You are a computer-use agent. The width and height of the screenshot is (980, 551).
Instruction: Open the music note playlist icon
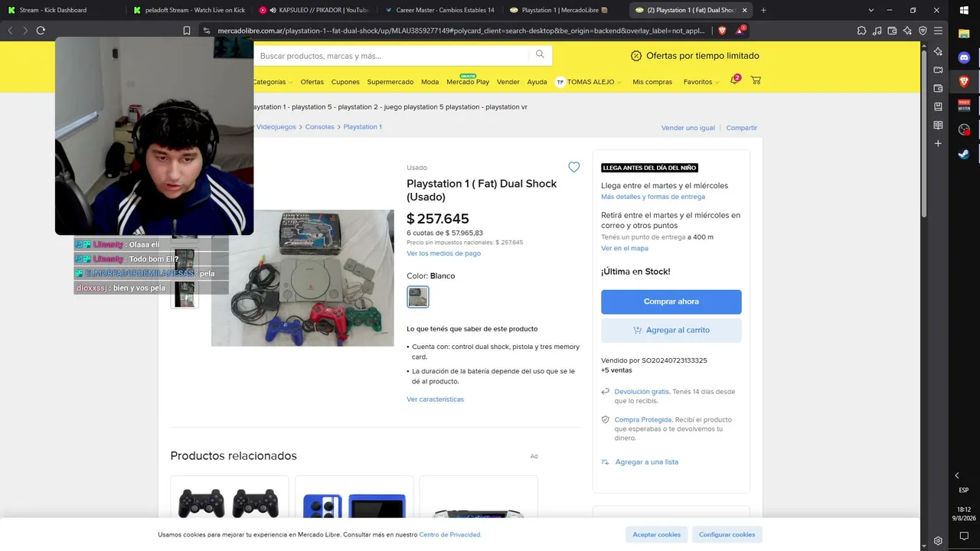(877, 31)
